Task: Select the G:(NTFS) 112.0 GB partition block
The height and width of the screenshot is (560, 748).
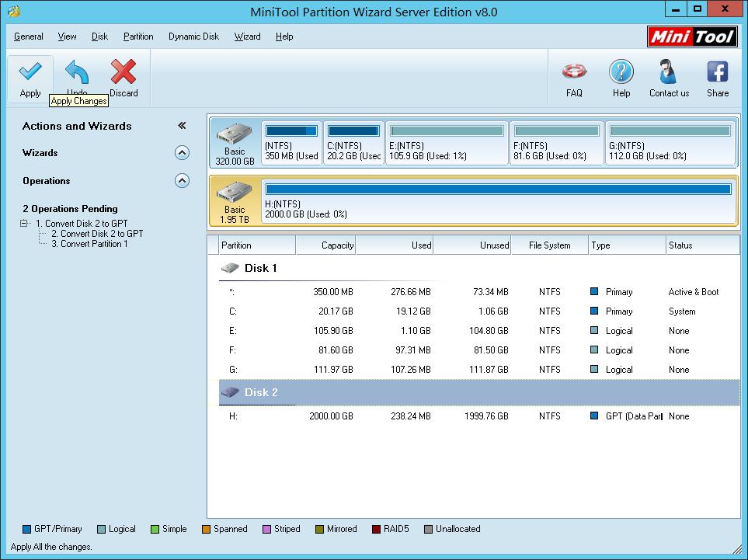Action: [670, 143]
